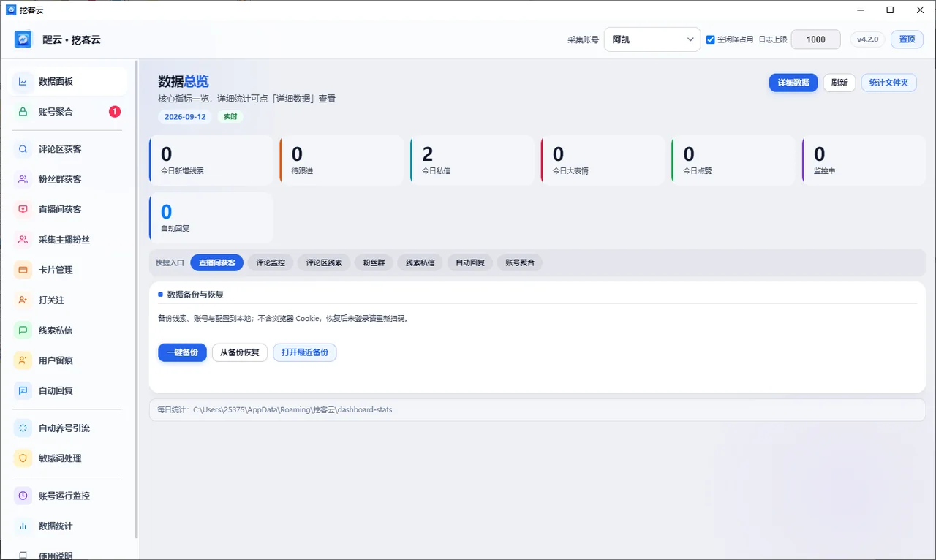Click the 账号聚合 lock icon in sidebar

click(23, 112)
